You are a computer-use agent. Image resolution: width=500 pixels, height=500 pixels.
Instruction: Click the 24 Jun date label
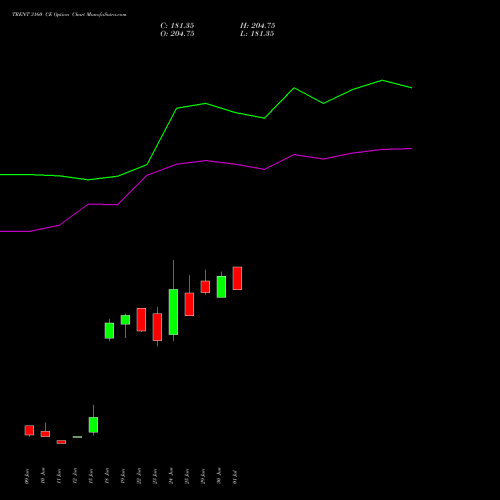click(171, 476)
